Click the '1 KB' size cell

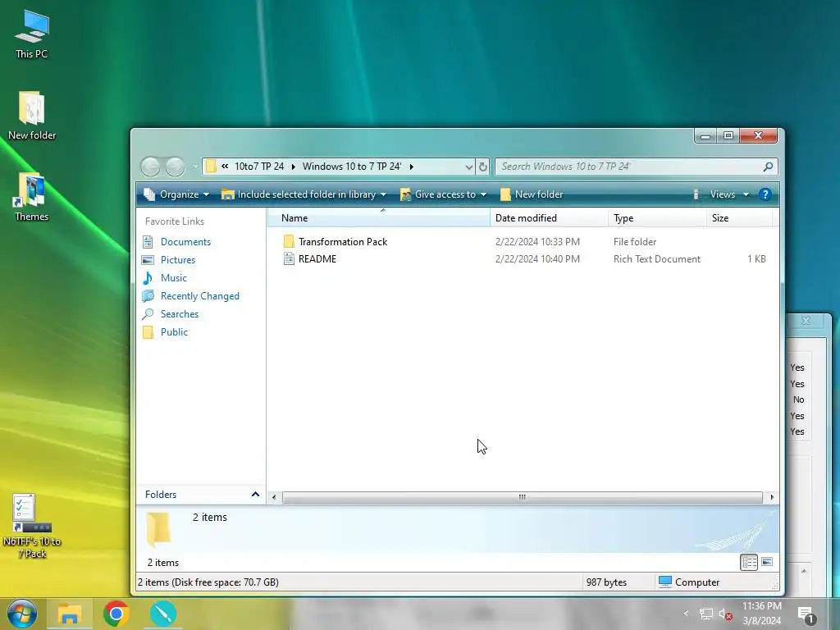click(x=756, y=258)
